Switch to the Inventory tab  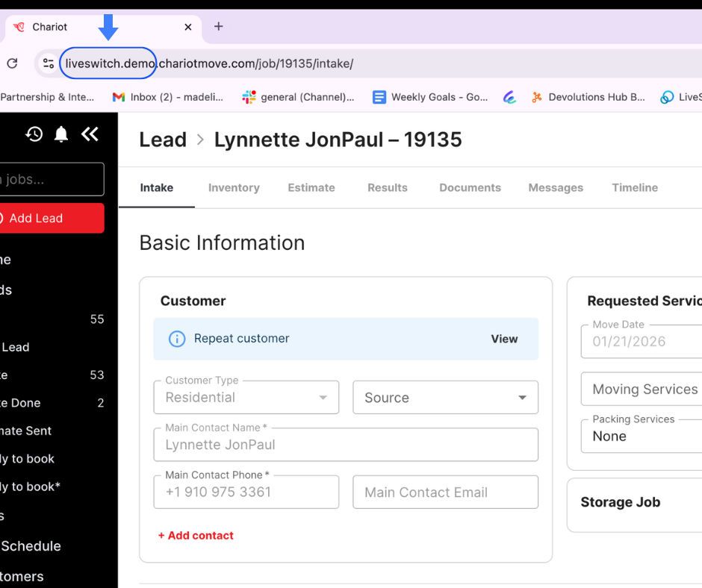(234, 188)
